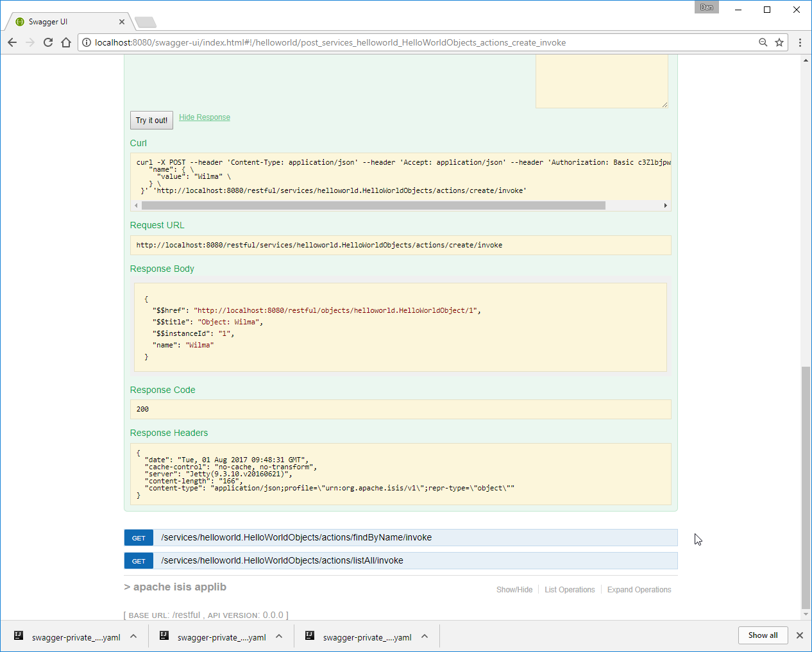The width and height of the screenshot is (812, 652).
Task: Open options for third swagger-private yaml download
Action: [425, 637]
